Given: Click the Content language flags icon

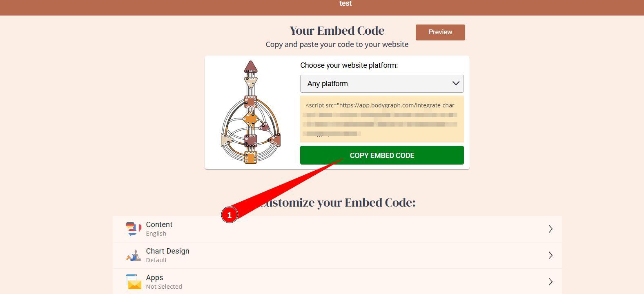Looking at the screenshot, I should tap(134, 229).
